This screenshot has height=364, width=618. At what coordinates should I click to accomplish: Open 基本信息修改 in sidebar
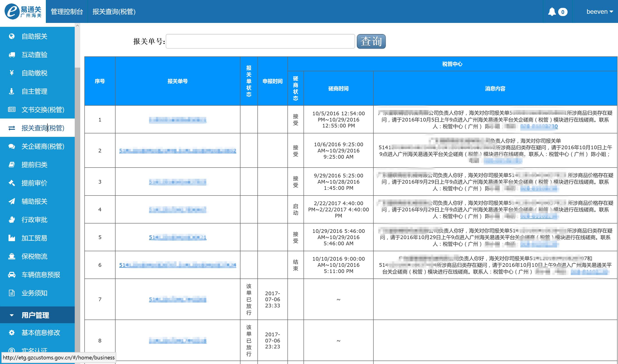click(37, 333)
